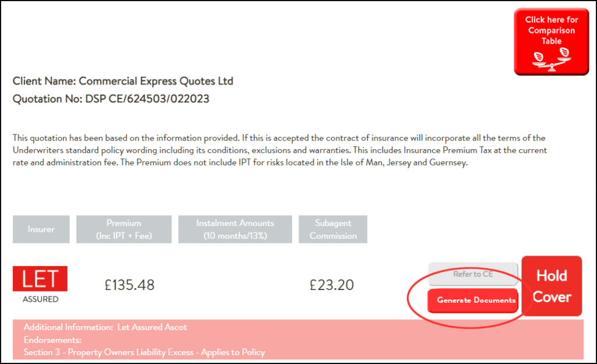Select the Insurer column header

coord(41,229)
